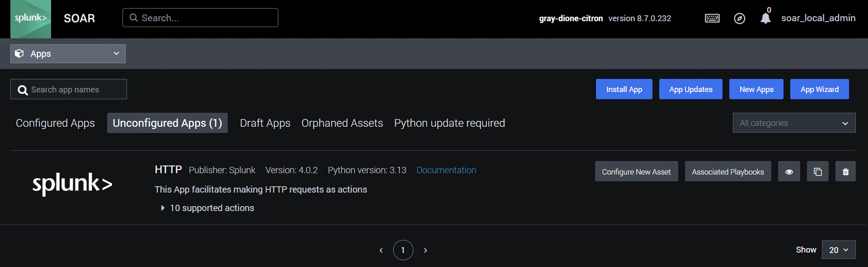Open the compass guide icon

(x=739, y=18)
